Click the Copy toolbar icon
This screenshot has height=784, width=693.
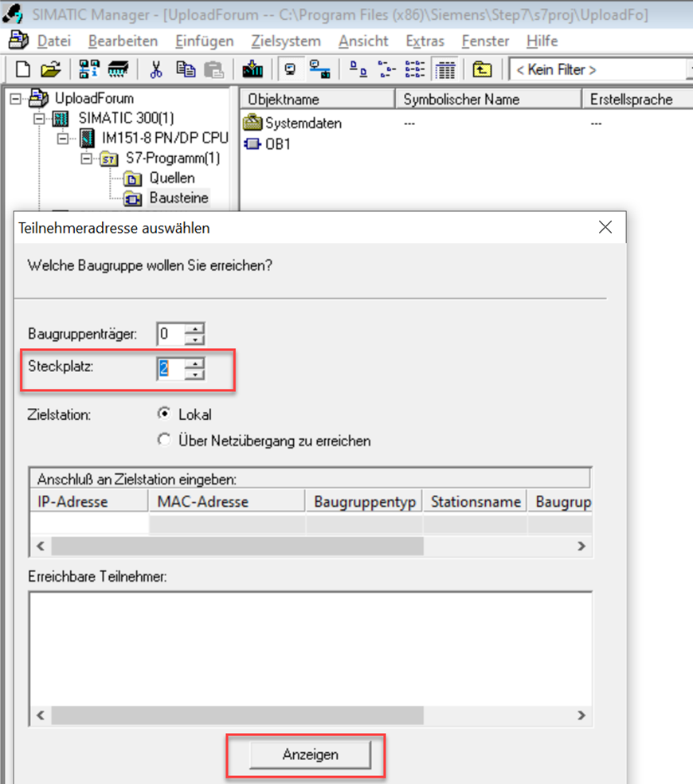pos(186,69)
